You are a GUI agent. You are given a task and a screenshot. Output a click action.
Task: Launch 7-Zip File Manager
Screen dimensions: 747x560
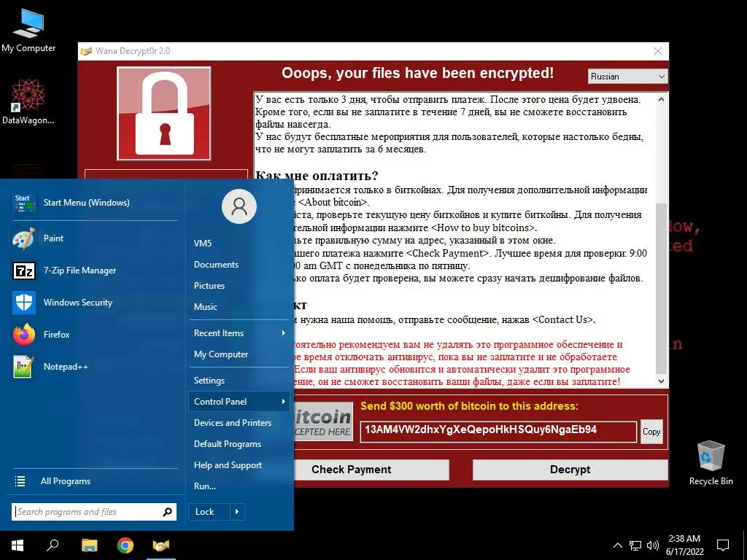click(x=94, y=271)
